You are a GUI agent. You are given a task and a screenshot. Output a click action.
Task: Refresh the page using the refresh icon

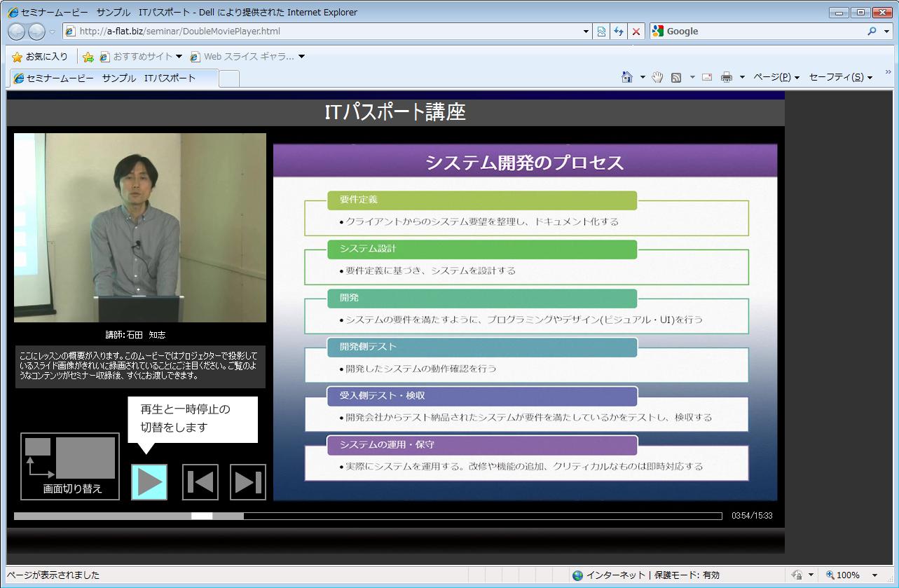[x=618, y=32]
